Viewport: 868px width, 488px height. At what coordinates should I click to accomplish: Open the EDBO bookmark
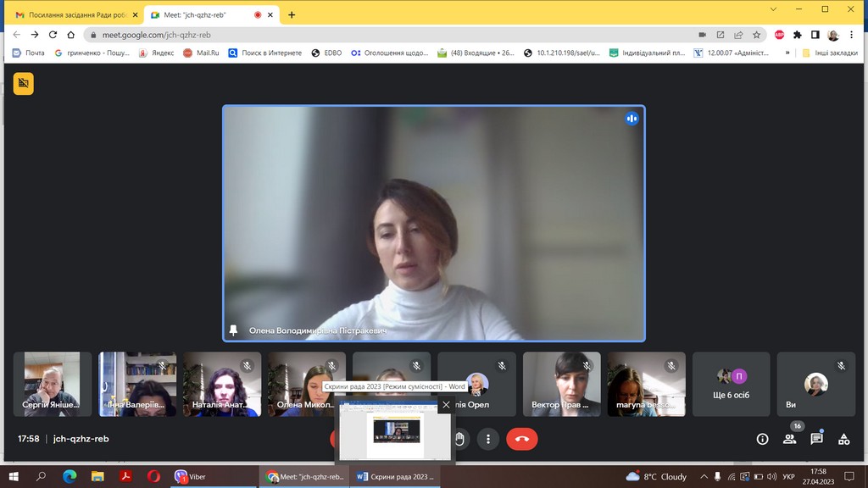[x=327, y=53]
